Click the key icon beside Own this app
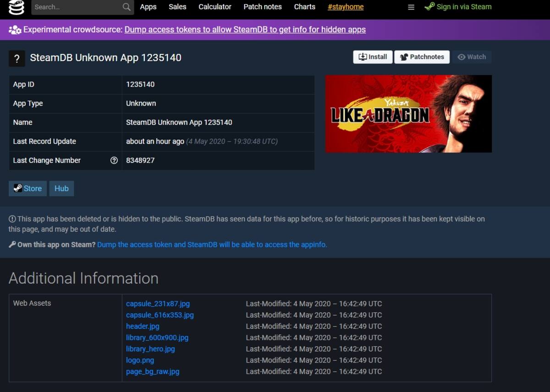This screenshot has width=550, height=392. (12, 244)
